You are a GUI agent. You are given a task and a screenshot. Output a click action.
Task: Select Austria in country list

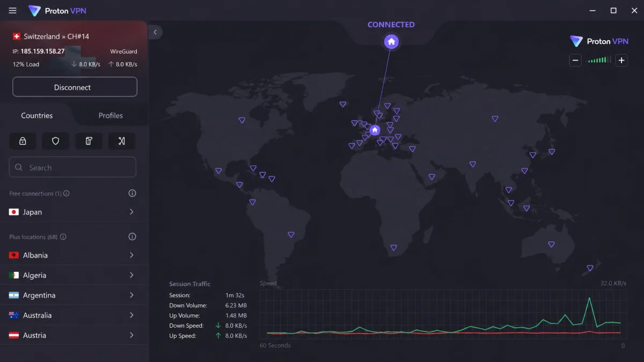tap(74, 335)
